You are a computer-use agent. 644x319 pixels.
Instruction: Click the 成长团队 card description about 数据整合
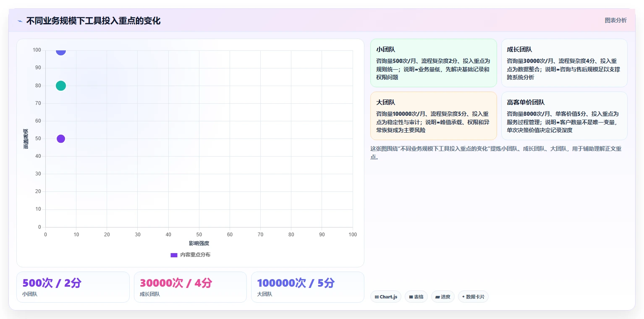[x=564, y=69]
